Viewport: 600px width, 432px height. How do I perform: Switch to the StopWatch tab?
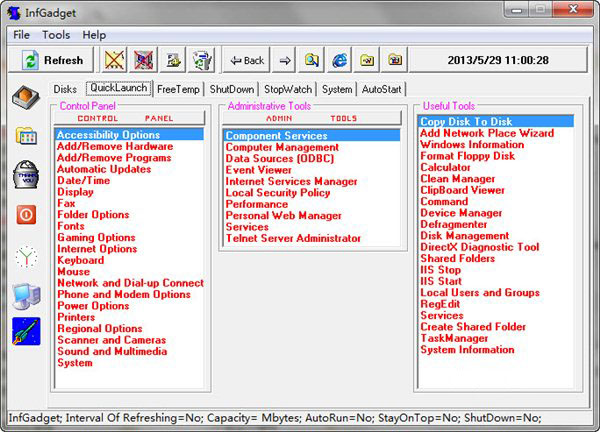(x=288, y=89)
